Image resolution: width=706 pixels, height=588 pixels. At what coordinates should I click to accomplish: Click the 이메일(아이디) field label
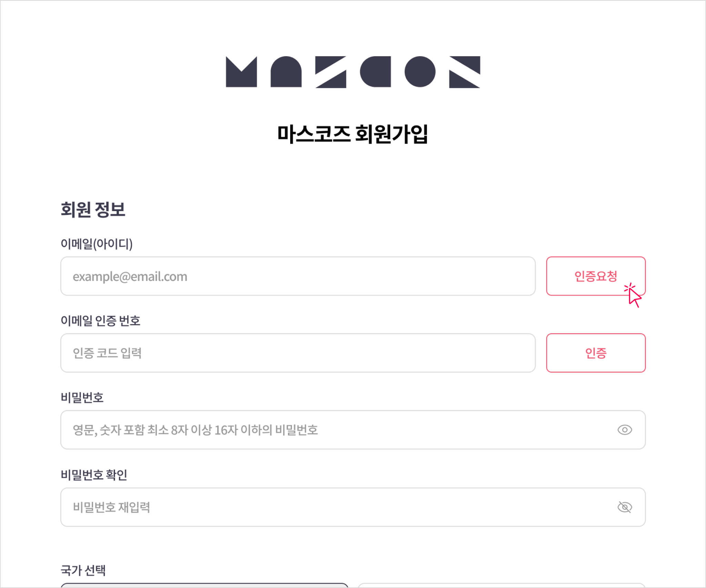coord(97,244)
